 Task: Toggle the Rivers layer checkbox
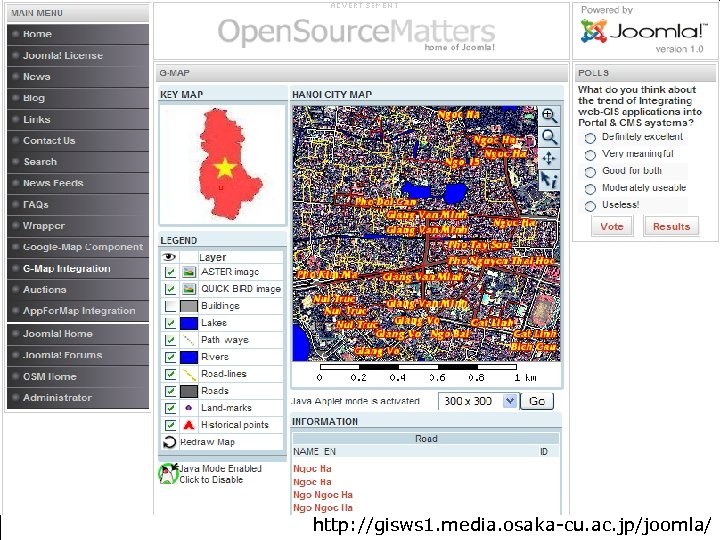170,357
